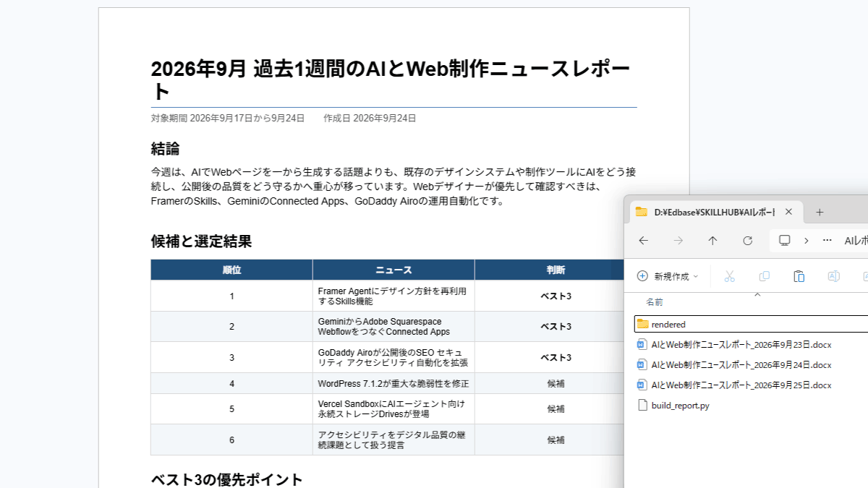Click the GoDaddy Airo news cell
The image size is (868, 488).
tap(393, 357)
